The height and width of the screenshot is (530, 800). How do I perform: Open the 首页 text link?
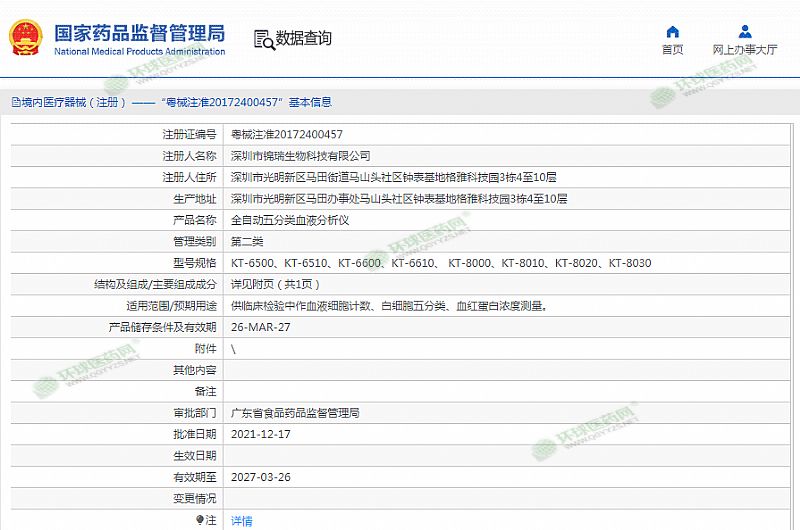tap(672, 50)
